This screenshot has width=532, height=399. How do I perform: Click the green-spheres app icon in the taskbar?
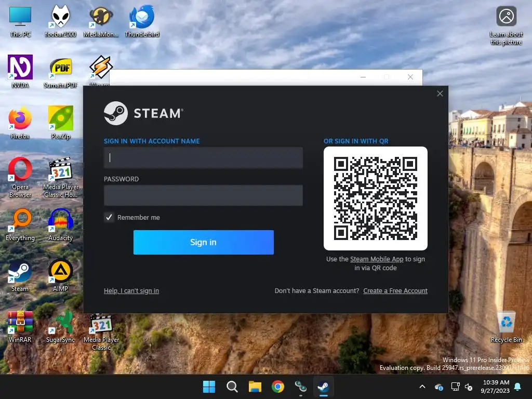pos(301,387)
